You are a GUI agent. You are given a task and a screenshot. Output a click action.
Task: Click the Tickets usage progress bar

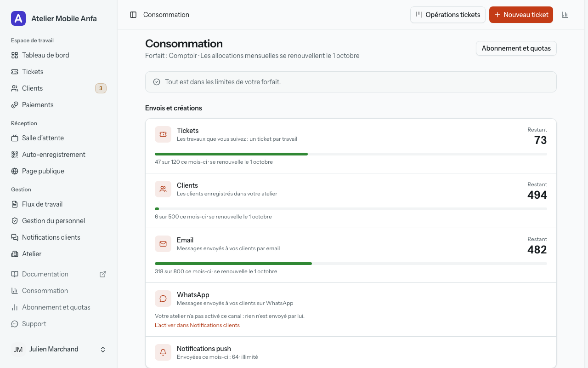[351, 154]
